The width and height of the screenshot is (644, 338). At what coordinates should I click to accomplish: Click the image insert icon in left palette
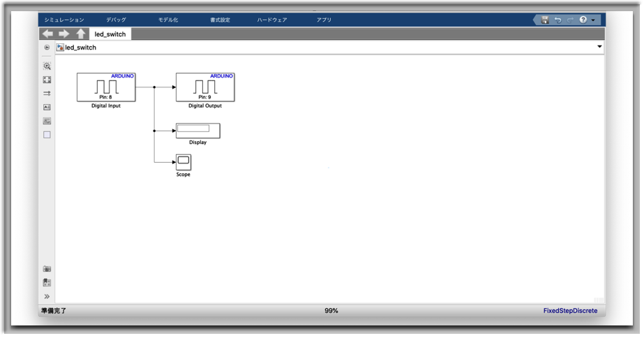[x=47, y=121]
